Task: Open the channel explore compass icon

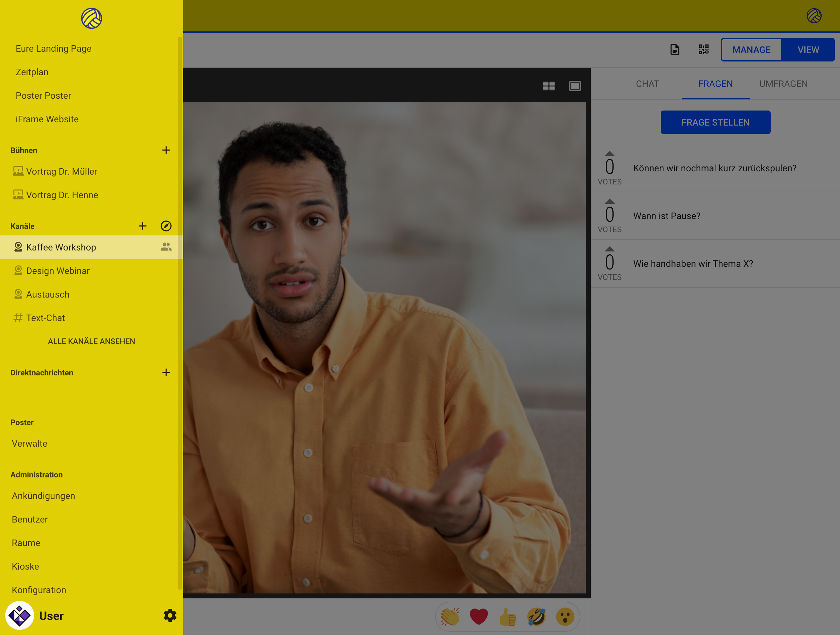Action: (166, 226)
